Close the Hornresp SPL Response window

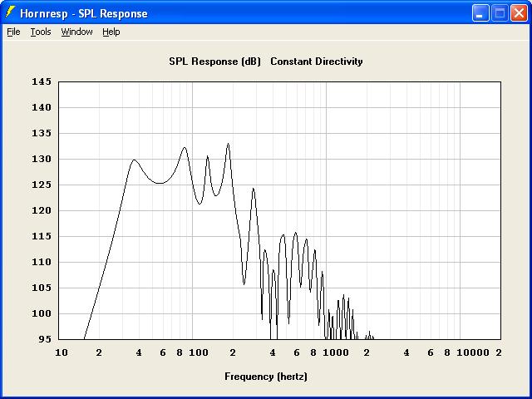(519, 13)
